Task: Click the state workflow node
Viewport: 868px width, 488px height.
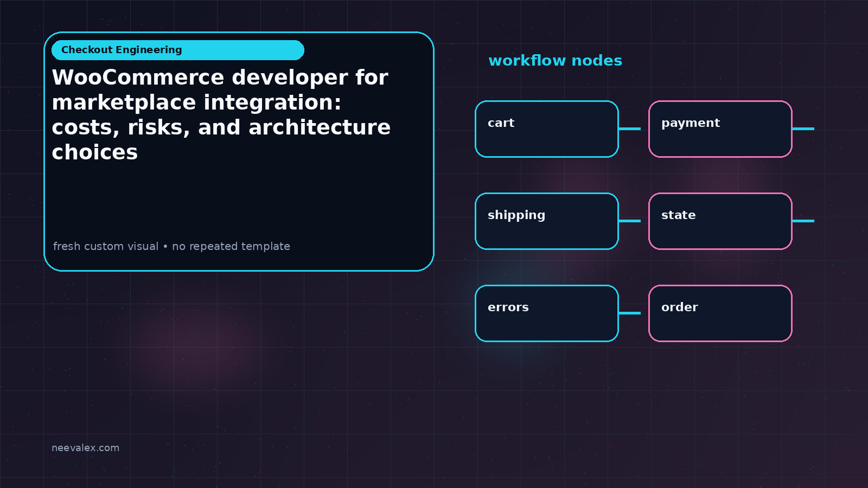Action: pos(720,221)
